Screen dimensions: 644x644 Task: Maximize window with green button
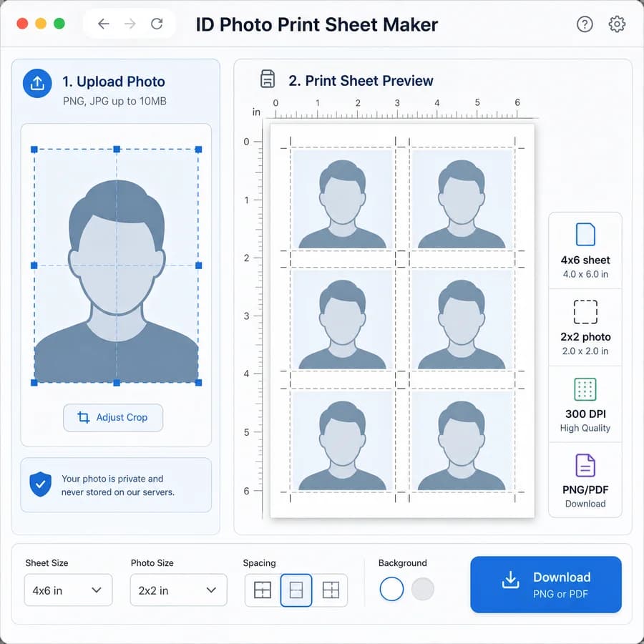click(59, 24)
